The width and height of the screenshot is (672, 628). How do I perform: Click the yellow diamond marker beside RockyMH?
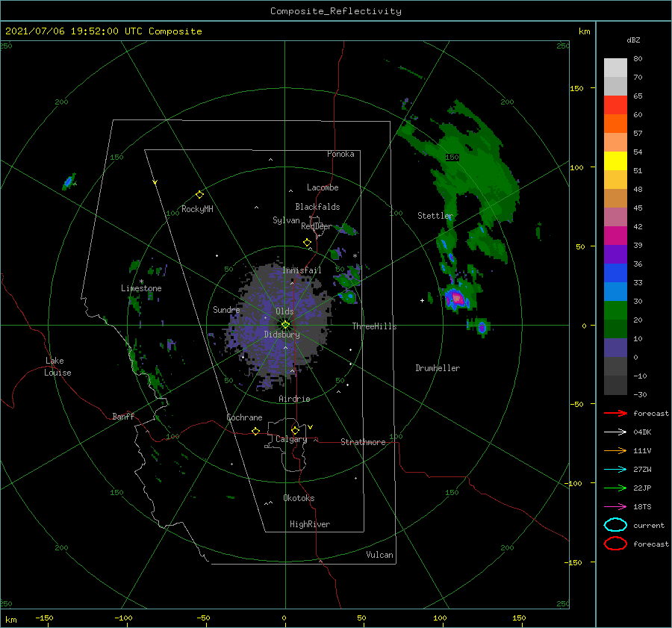(x=199, y=195)
